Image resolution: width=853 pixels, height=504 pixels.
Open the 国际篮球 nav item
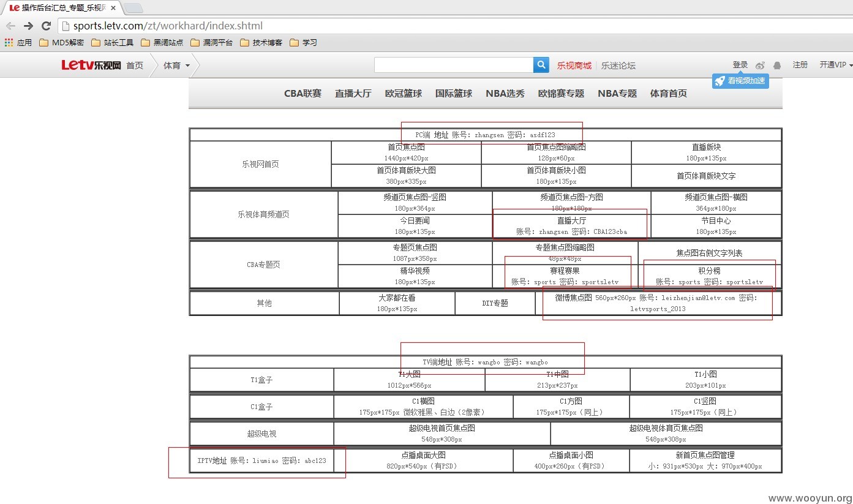click(454, 93)
